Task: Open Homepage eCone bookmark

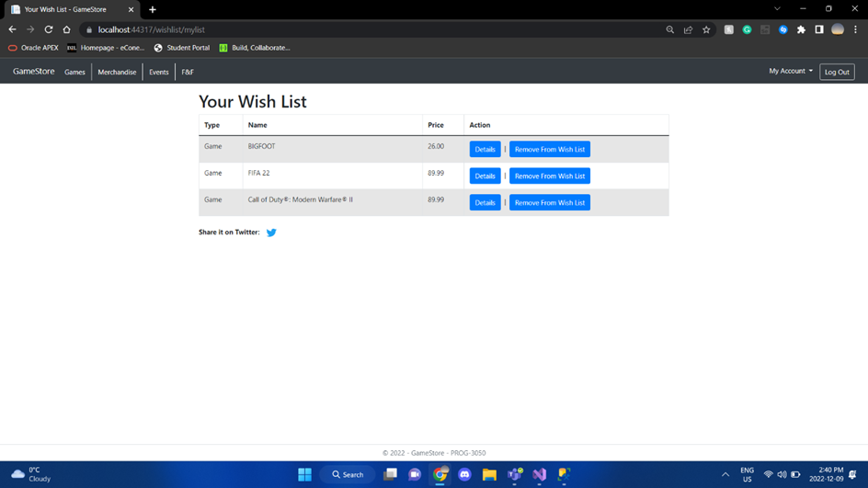Action: (x=106, y=48)
